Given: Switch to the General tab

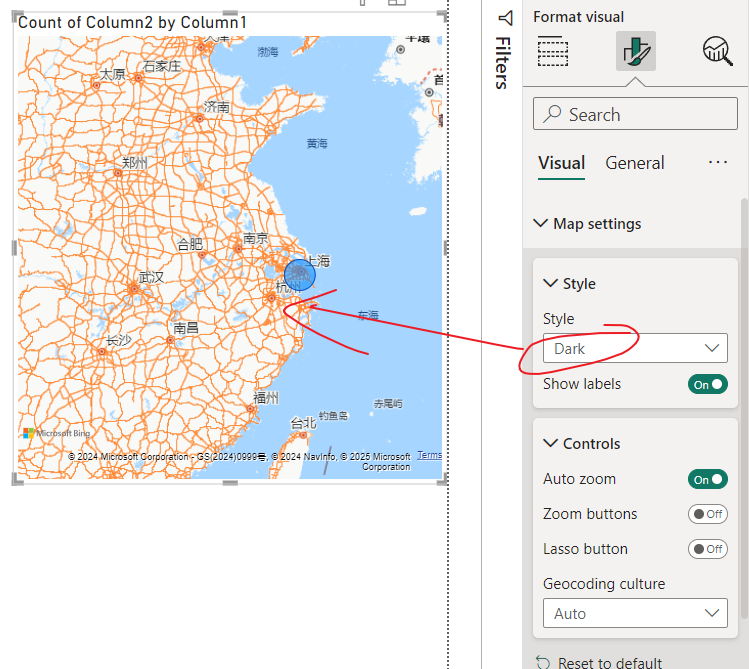Looking at the screenshot, I should pos(634,163).
